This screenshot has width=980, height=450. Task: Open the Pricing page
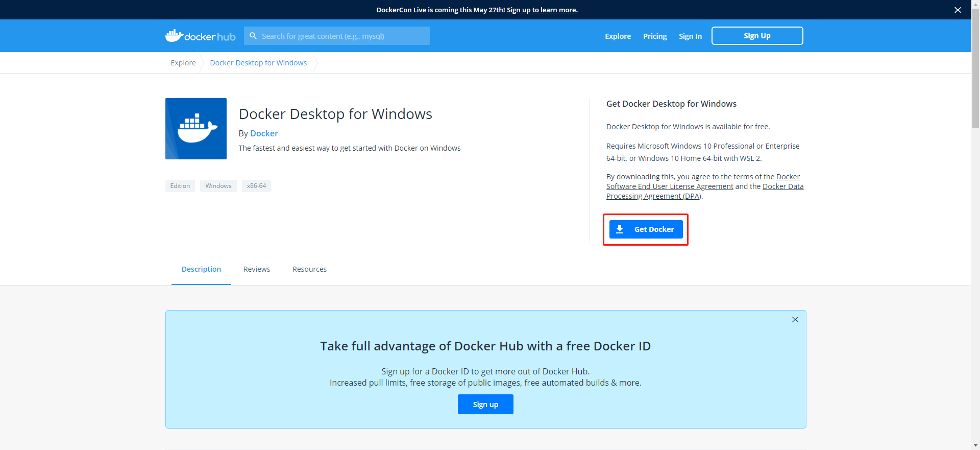coord(655,36)
